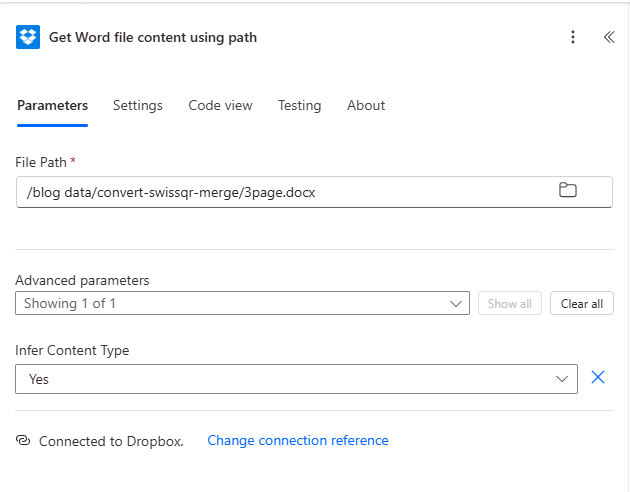Remove the Infer Content Type parameter

tap(598, 377)
